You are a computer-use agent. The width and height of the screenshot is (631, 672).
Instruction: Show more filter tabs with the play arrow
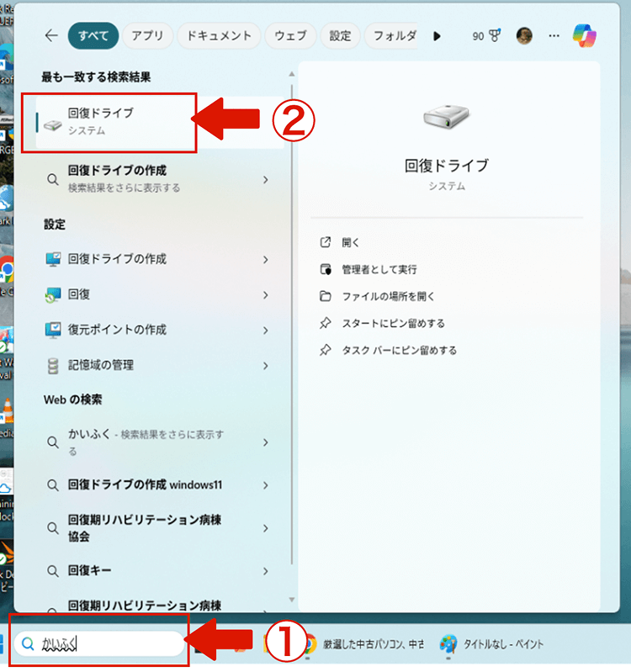[437, 36]
